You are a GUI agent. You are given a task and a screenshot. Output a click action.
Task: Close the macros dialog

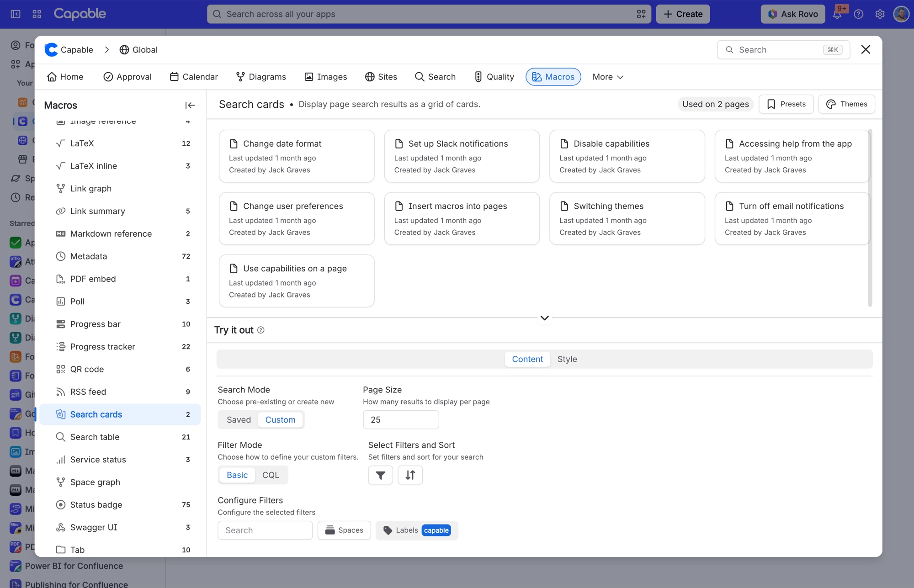pyautogui.click(x=866, y=49)
